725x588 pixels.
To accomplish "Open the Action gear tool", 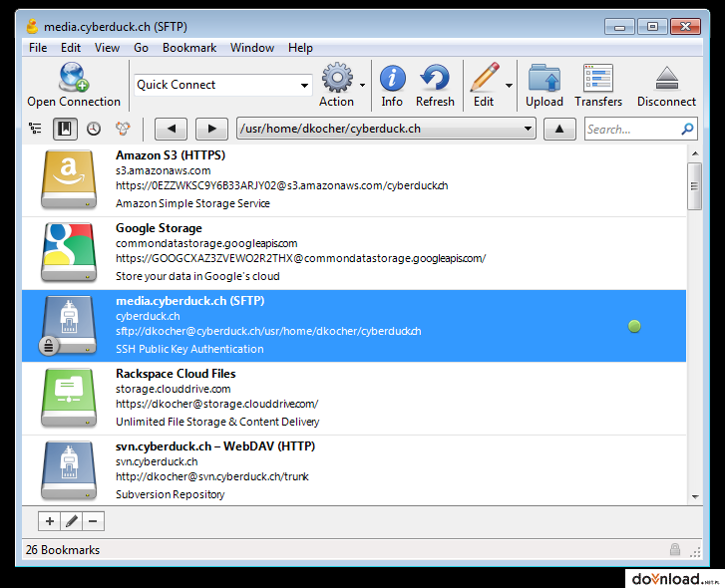I will [x=337, y=77].
